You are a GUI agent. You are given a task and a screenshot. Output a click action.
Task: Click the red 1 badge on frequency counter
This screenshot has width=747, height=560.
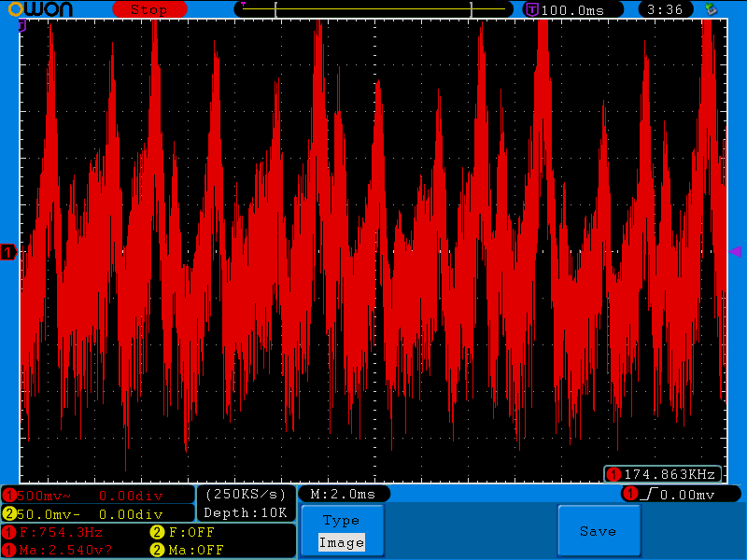(614, 474)
